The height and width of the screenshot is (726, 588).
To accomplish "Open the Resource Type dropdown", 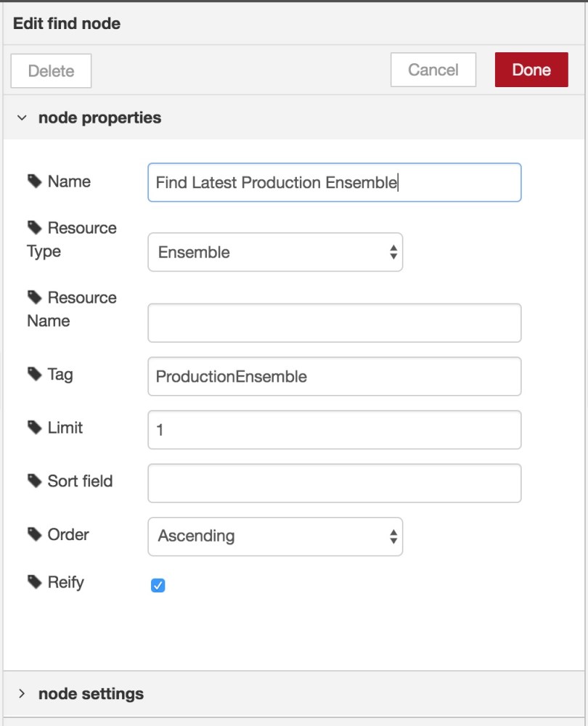I will (x=274, y=251).
